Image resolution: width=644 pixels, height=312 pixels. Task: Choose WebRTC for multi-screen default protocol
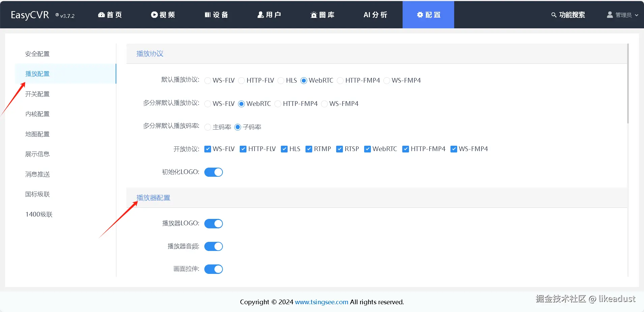tap(241, 104)
